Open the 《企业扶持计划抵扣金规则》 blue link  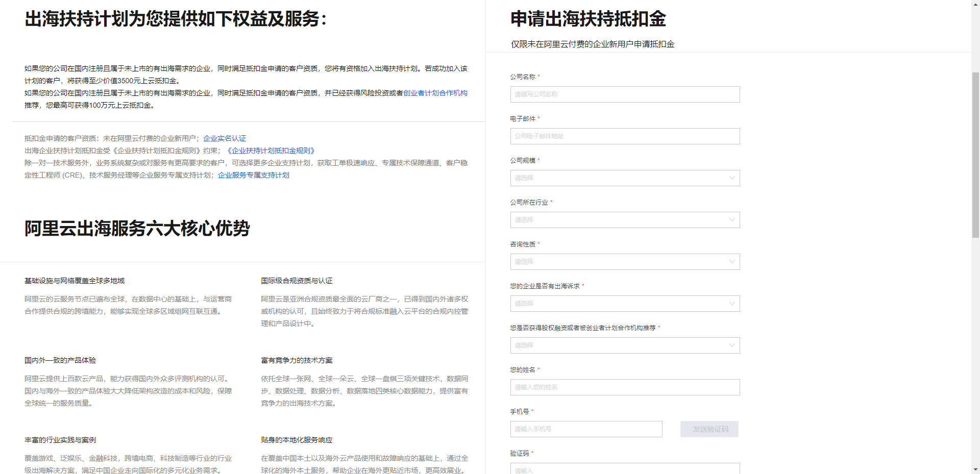[271, 151]
